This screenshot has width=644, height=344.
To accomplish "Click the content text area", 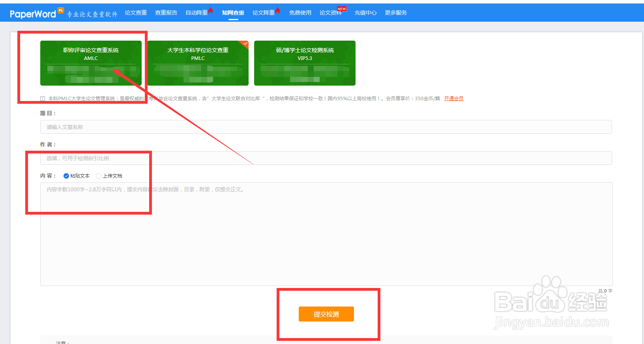I will click(x=326, y=234).
